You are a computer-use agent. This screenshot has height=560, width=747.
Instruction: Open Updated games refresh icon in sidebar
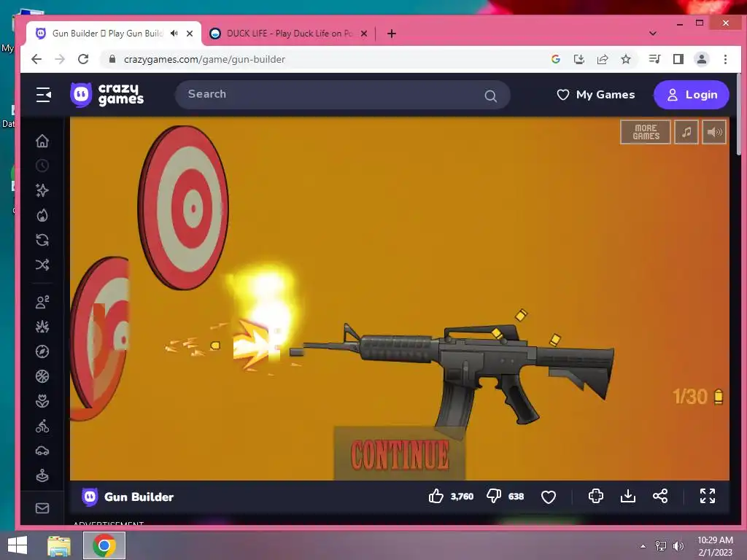click(42, 240)
